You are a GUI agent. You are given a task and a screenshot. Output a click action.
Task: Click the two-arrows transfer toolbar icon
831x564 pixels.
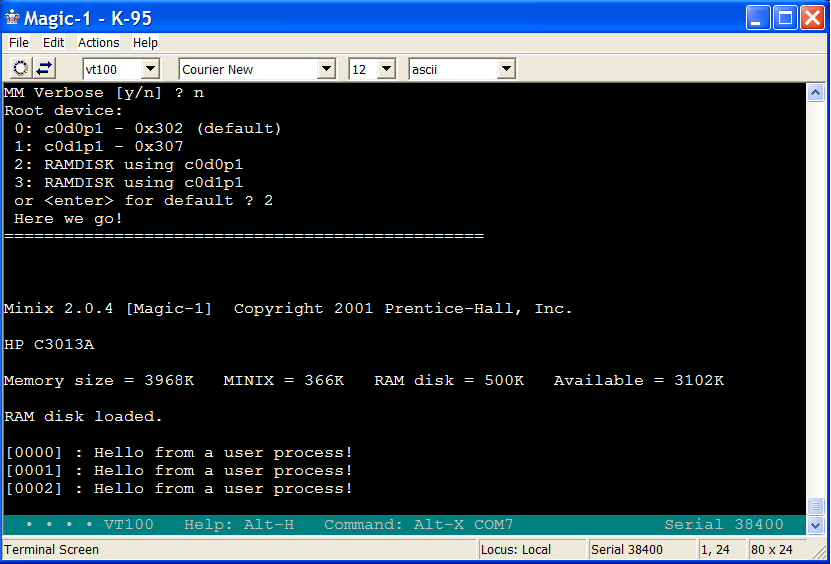tap(45, 68)
